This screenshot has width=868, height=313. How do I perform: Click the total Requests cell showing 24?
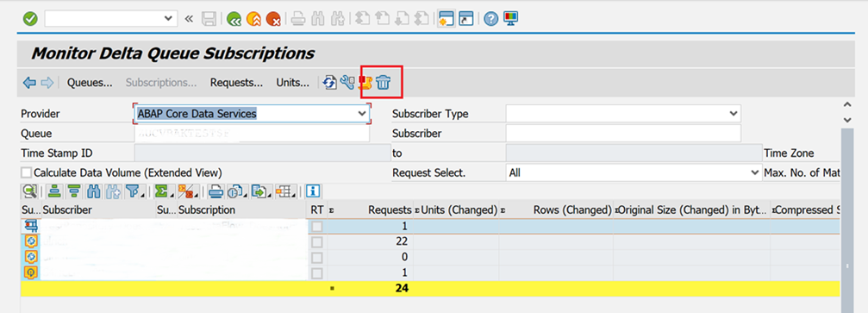coord(371,288)
